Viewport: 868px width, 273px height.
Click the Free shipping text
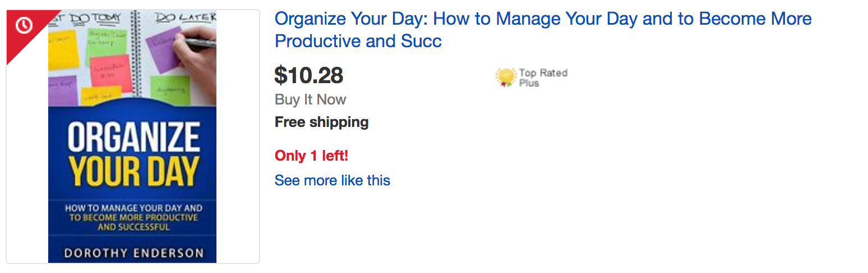click(321, 122)
